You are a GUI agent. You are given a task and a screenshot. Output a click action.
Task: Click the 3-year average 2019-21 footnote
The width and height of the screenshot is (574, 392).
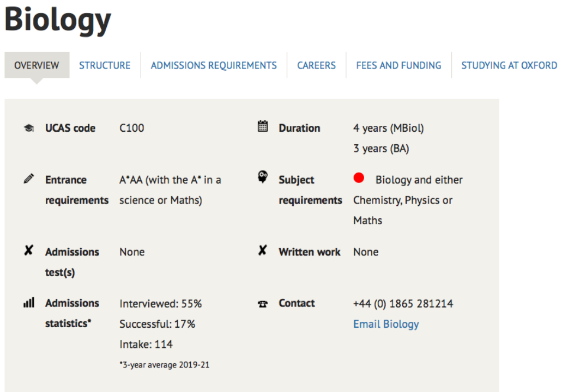coord(165,365)
